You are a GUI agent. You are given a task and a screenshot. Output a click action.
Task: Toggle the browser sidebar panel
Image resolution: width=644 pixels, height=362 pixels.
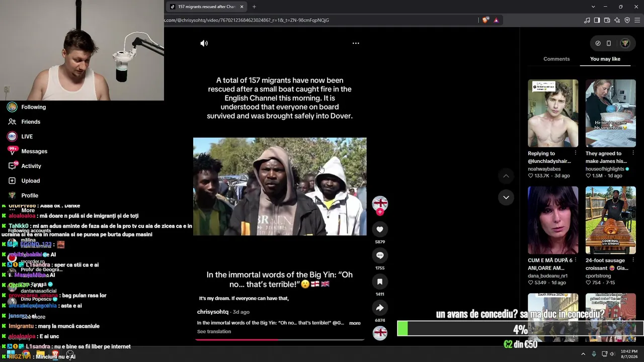coord(597,20)
